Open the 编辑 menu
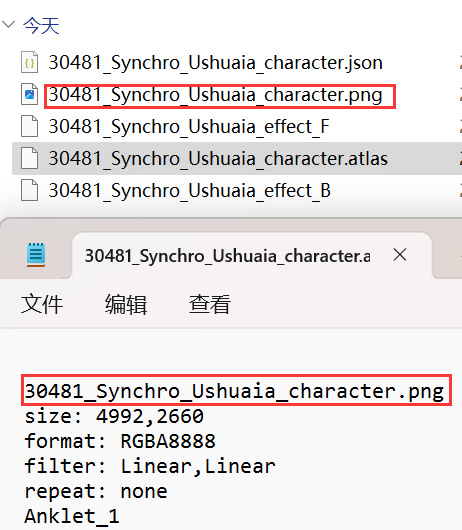462x530 pixels. [x=126, y=305]
